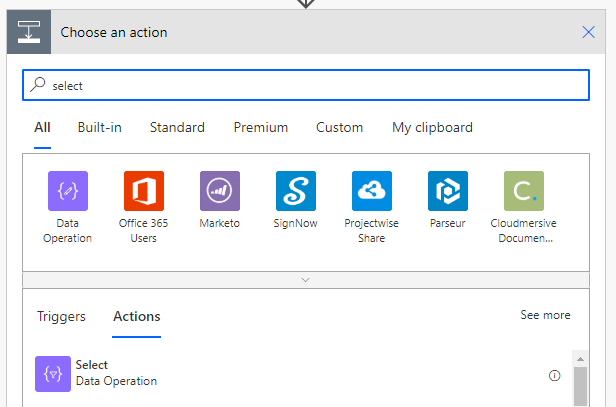Select the Actions tab

tap(137, 317)
